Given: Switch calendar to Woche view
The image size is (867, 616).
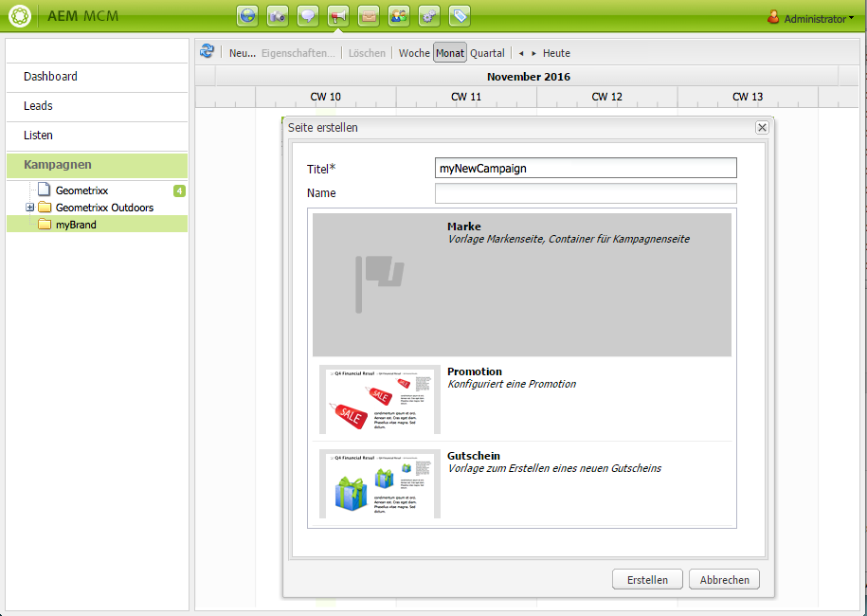Looking at the screenshot, I should pyautogui.click(x=414, y=53).
